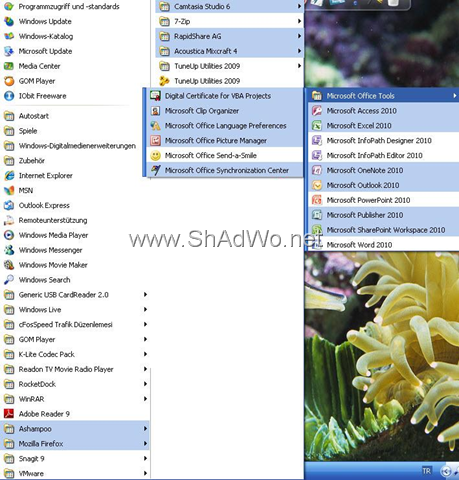Expand the WinRAR submenu arrow

point(145,399)
